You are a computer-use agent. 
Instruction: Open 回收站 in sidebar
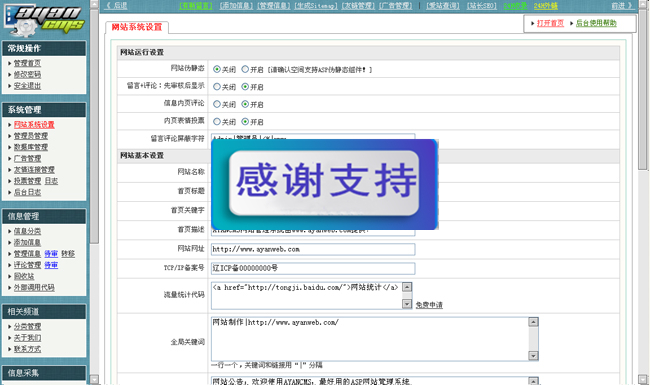point(24,276)
